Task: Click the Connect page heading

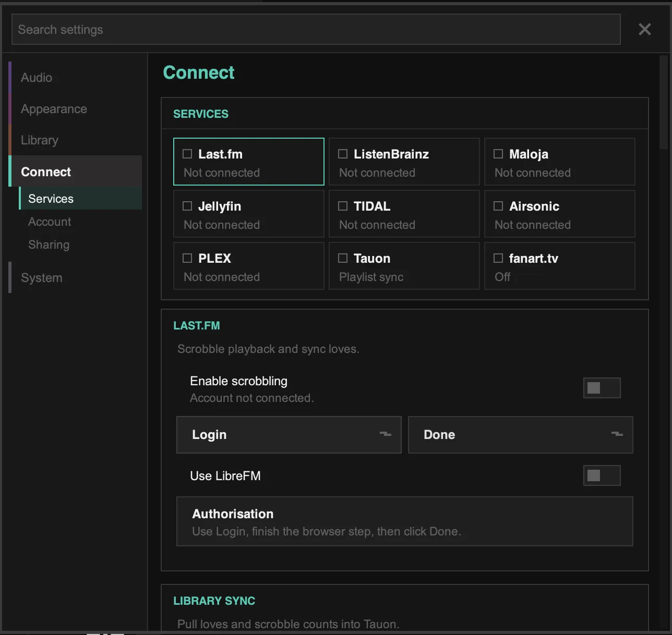Action: pyautogui.click(x=199, y=72)
